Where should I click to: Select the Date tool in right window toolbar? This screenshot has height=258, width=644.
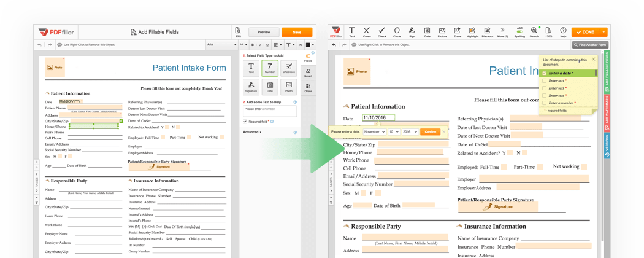pos(427,32)
